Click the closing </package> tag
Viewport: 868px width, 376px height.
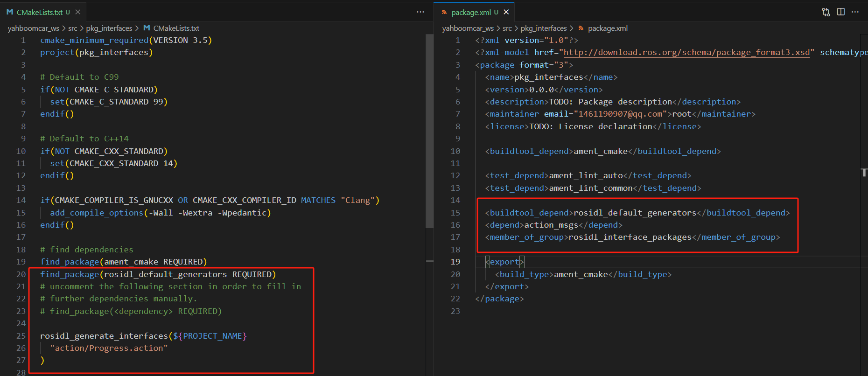499,299
